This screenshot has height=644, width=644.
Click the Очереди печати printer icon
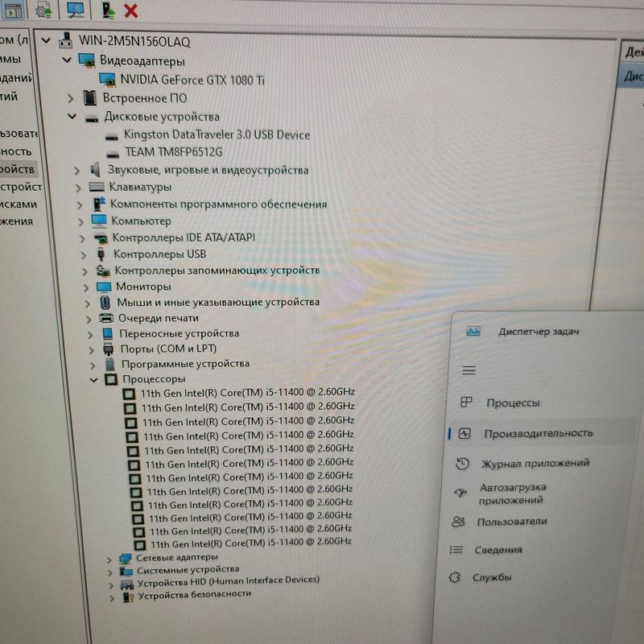coord(106,317)
